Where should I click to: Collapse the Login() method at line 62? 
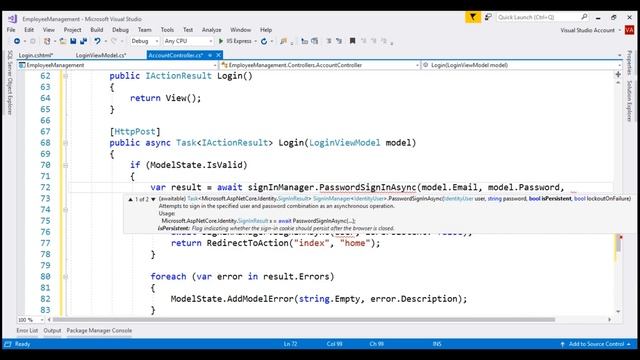(x=65, y=76)
